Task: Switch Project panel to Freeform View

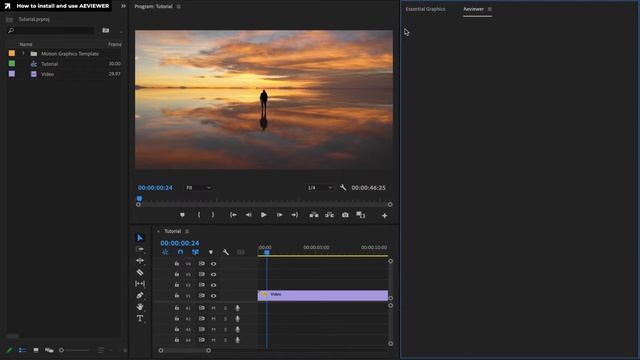Action: pos(49,350)
